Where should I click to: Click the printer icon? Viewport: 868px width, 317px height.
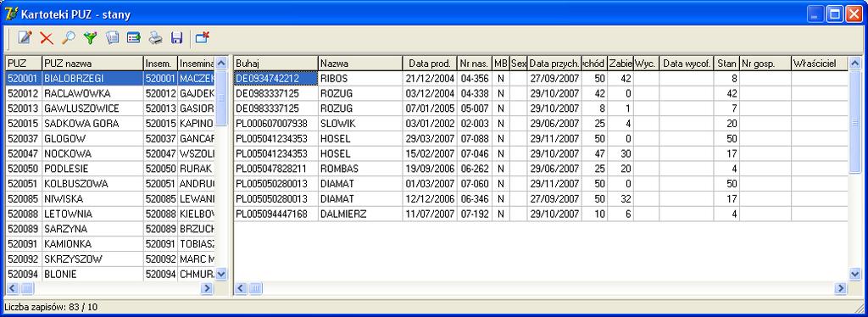point(156,37)
